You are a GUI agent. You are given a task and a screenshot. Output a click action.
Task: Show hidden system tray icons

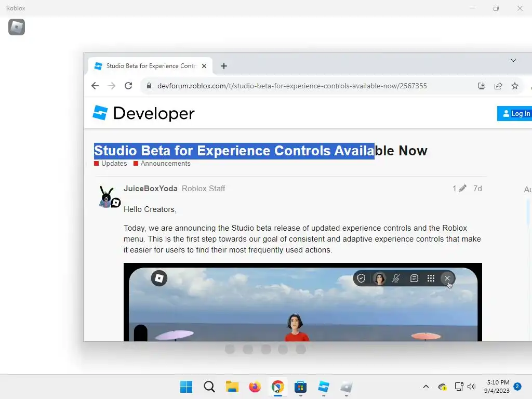(426, 387)
